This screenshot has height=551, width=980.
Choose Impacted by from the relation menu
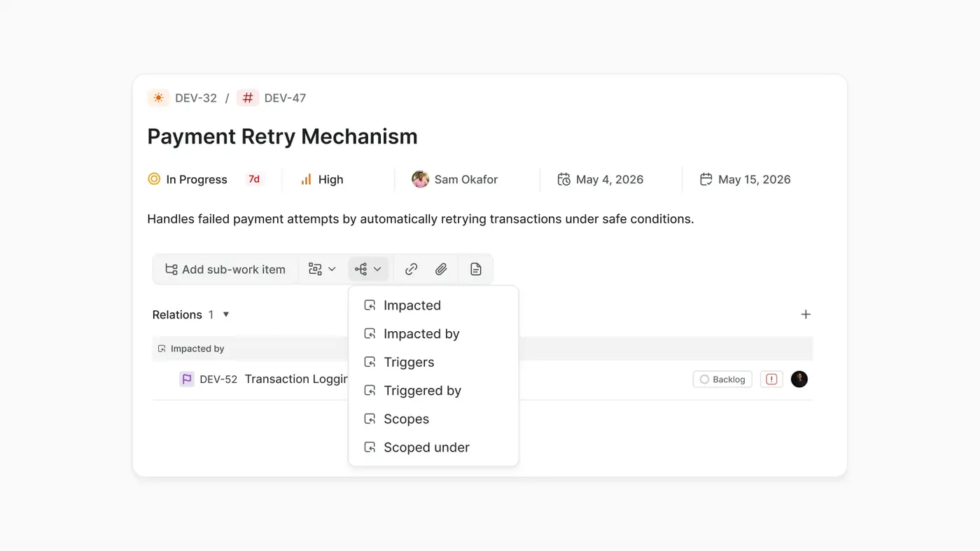coord(433,334)
